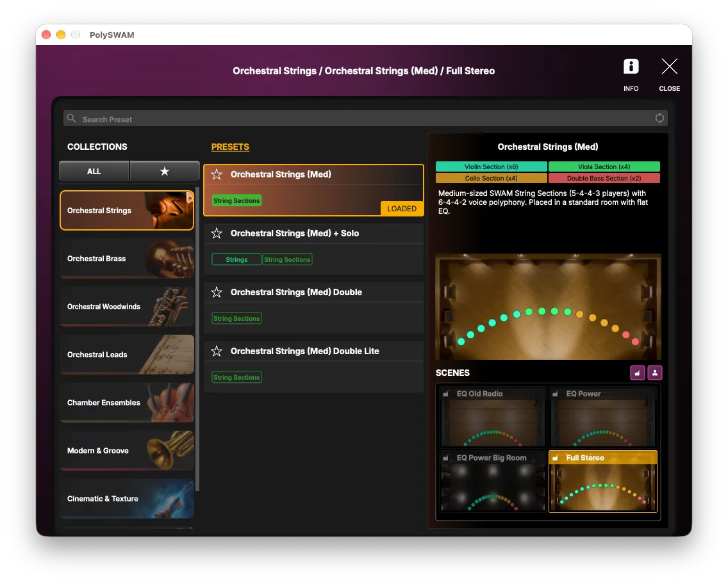Open the Orchestral Brass collection
This screenshot has width=728, height=584.
click(127, 258)
